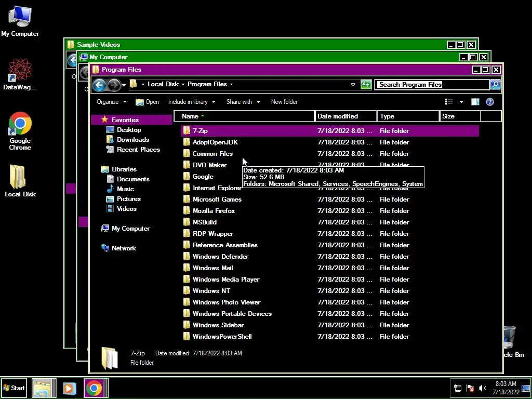
Task: Select the WindowsPowerShell folder
Action: [x=222, y=337]
